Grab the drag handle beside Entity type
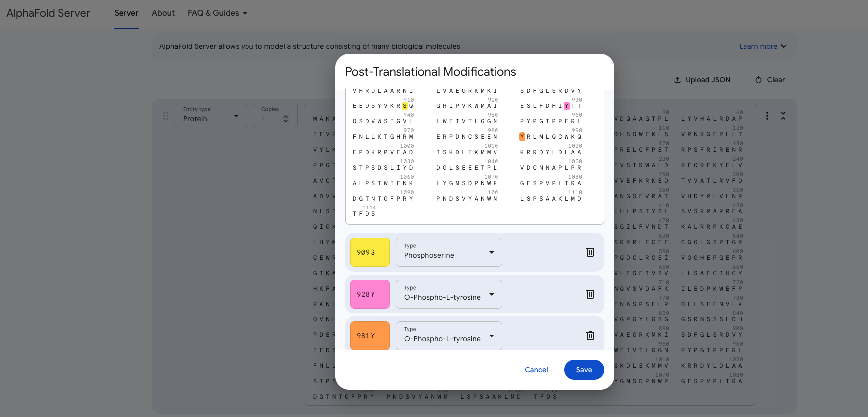Image resolution: width=868 pixels, height=417 pixels. (x=166, y=116)
